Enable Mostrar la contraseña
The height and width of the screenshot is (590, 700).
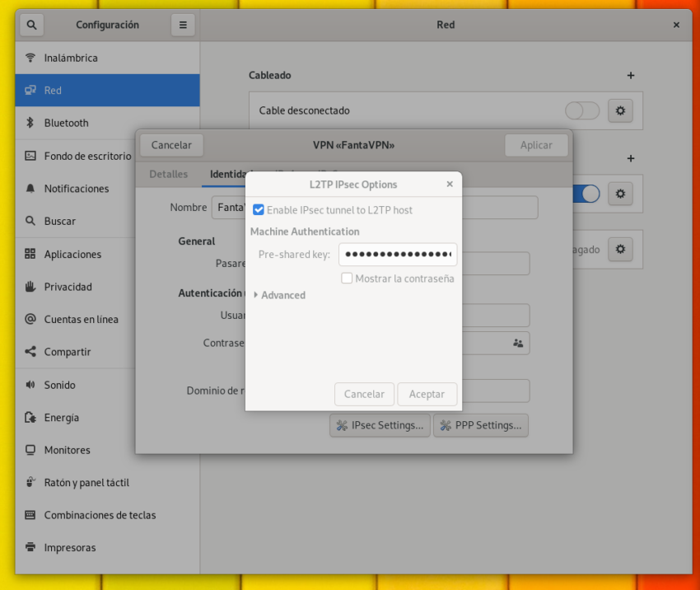tap(348, 279)
